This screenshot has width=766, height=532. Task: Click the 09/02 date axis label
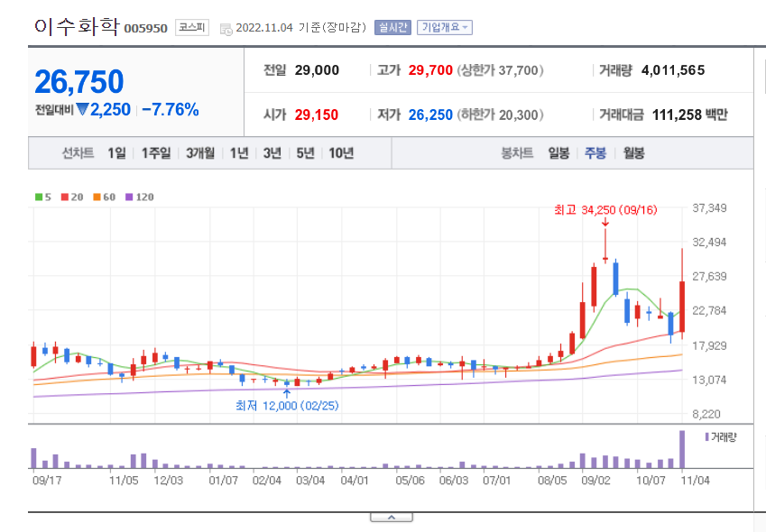coord(595,481)
